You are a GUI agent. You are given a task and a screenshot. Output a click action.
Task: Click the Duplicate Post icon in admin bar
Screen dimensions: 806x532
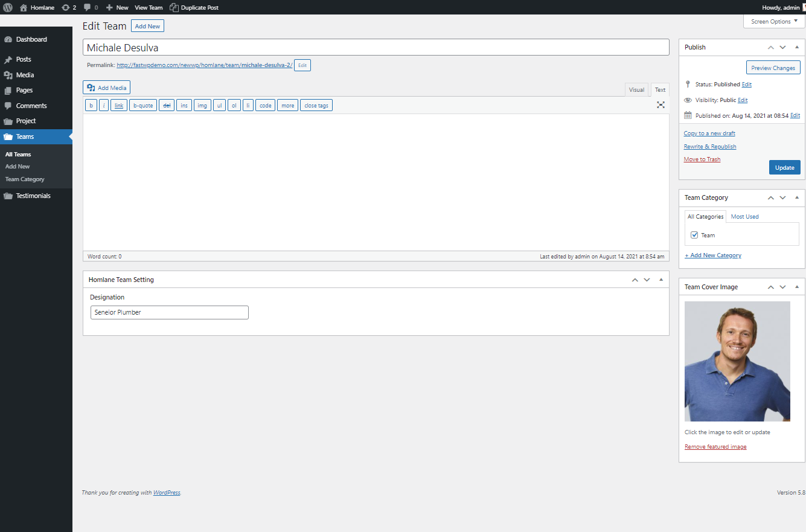click(174, 8)
